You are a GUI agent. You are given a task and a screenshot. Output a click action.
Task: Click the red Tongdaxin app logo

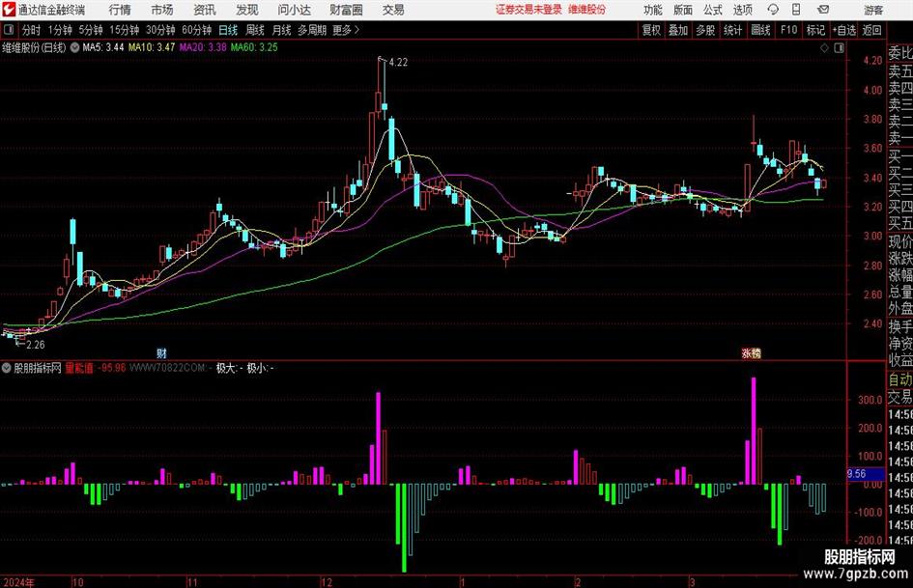pyautogui.click(x=8, y=10)
